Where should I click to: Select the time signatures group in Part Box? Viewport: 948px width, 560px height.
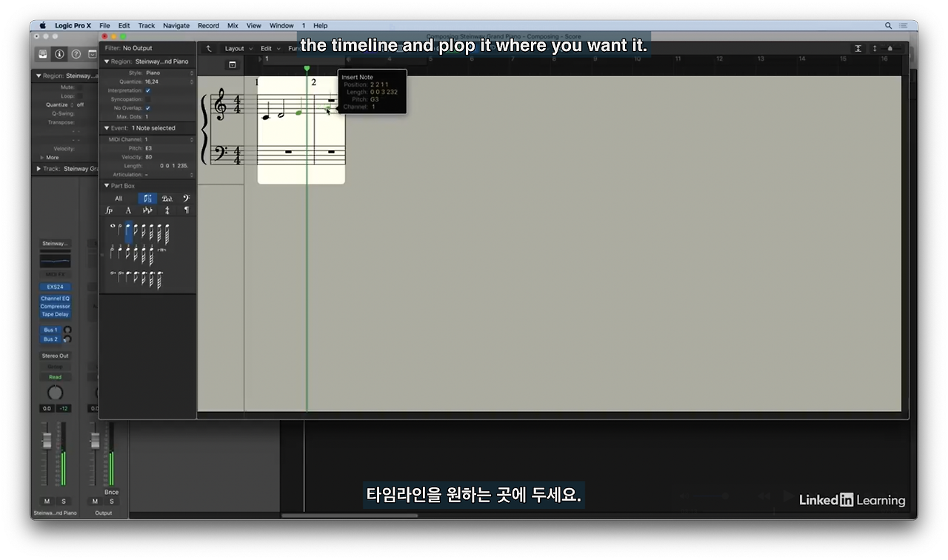[x=167, y=210]
